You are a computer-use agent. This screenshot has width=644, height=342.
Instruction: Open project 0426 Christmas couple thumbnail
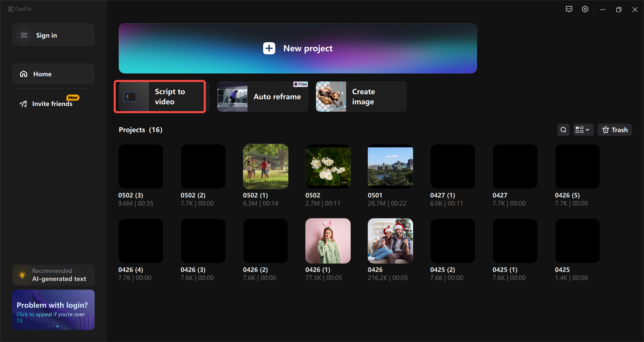(x=390, y=241)
